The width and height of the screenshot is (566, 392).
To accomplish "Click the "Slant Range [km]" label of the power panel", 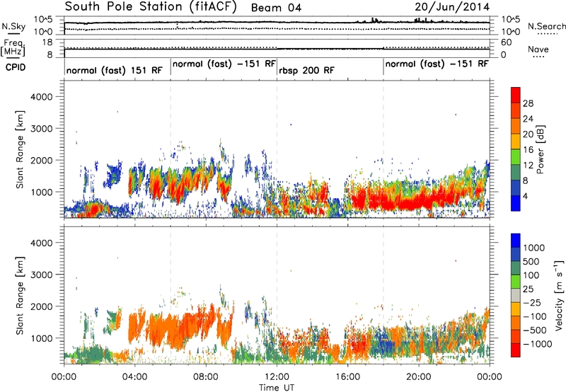I will pos(20,149).
